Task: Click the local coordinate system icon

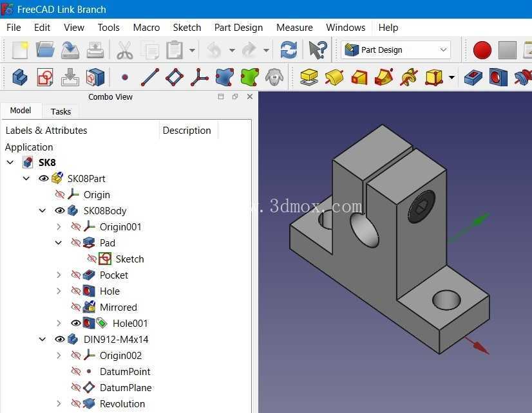Action: pos(200,77)
